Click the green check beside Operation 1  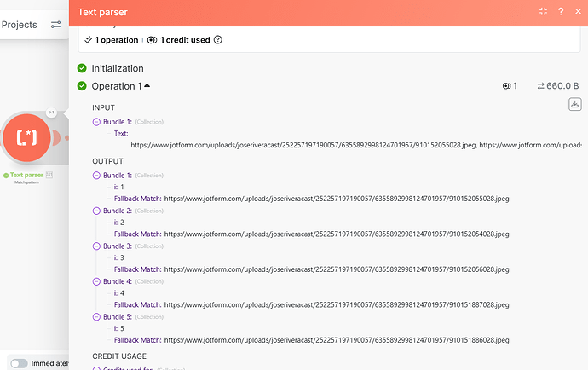click(x=82, y=86)
